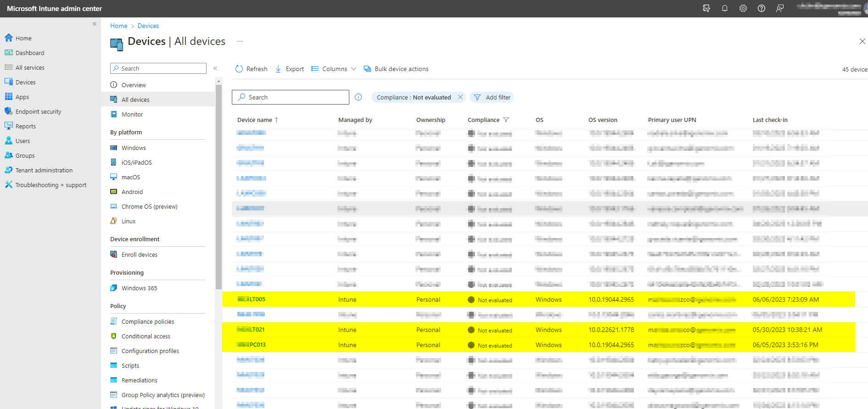Image resolution: width=868 pixels, height=409 pixels.
Task: Sort by OS version column
Action: click(603, 120)
